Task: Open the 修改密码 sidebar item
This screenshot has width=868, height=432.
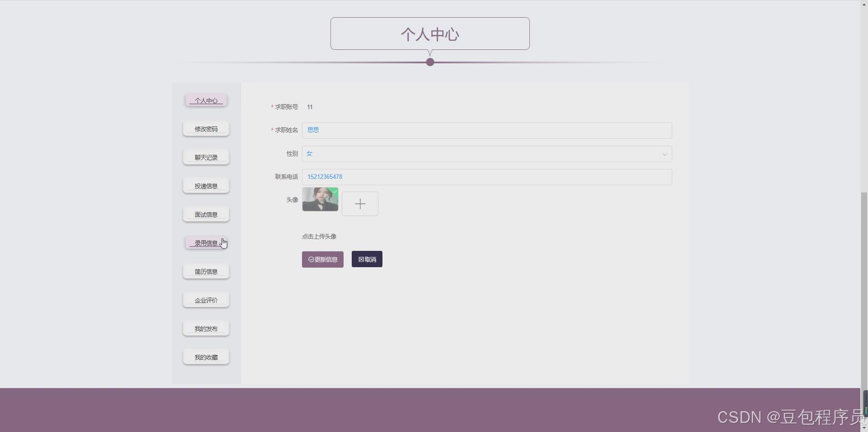Action: tap(206, 129)
